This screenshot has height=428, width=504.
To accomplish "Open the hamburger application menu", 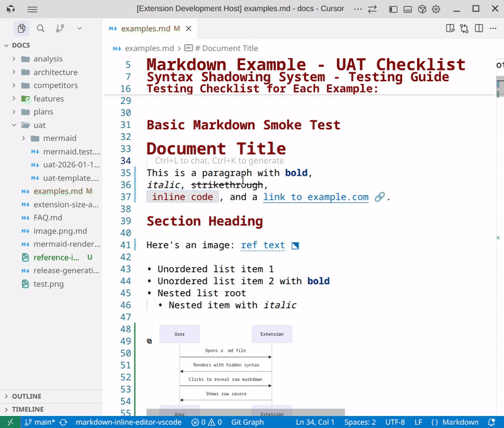I will point(32,9).
